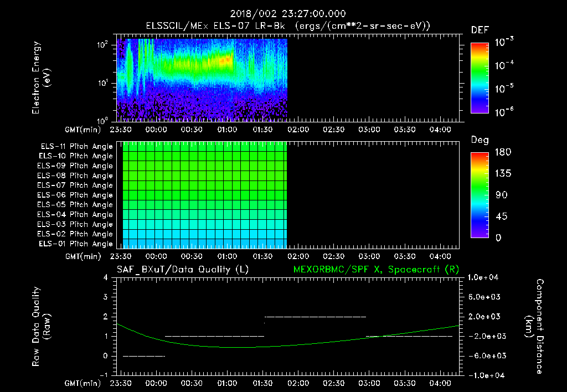Click the Deg pitch-angle color bar

(480, 195)
